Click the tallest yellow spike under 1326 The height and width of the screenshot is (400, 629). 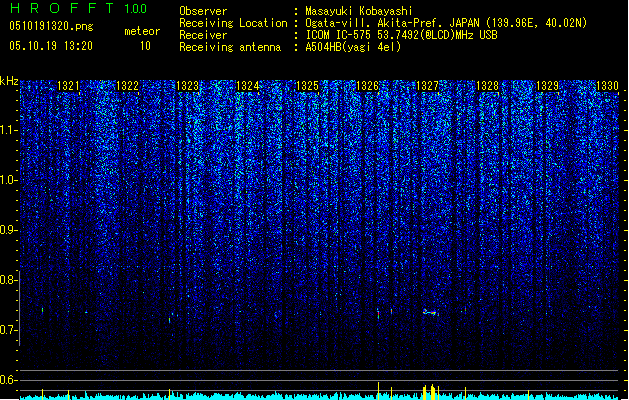(x=378, y=391)
